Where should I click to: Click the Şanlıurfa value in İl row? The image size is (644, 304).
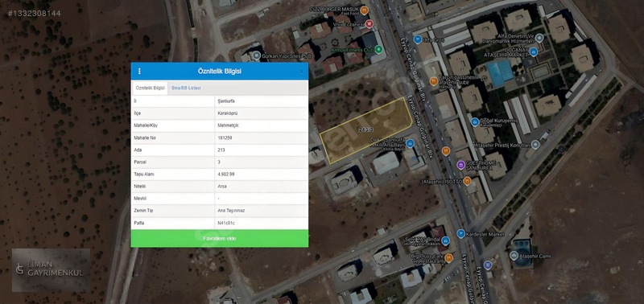pos(226,101)
